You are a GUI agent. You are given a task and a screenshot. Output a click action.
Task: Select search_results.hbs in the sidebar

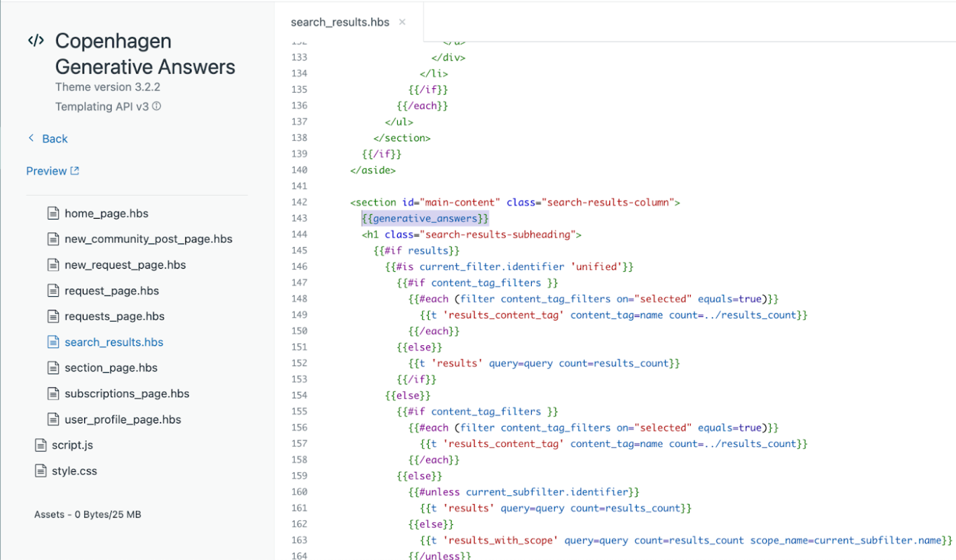[x=114, y=342]
